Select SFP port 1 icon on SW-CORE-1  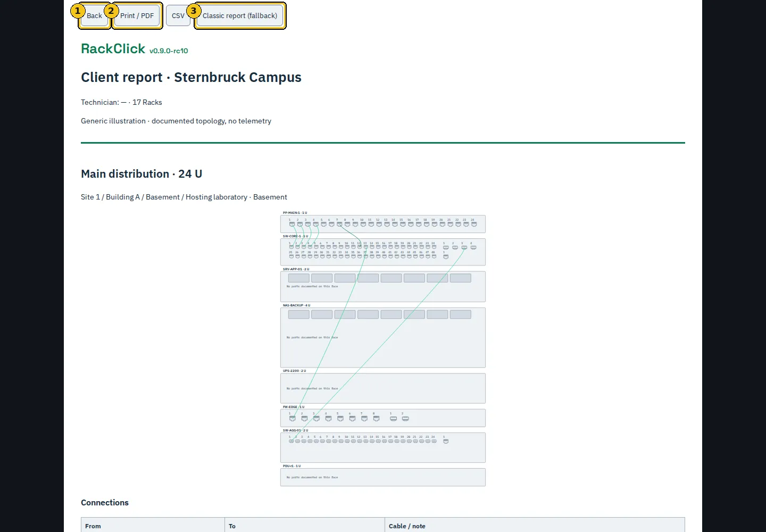point(446,248)
